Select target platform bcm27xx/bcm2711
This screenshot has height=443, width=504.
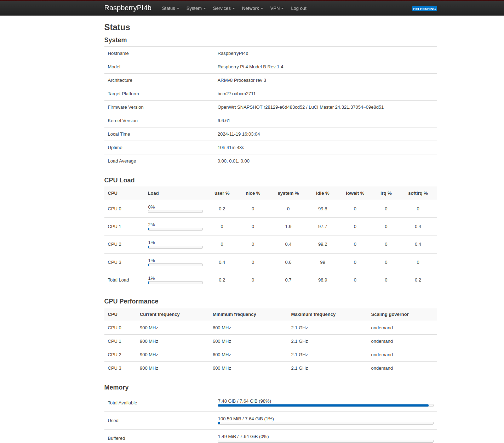(x=236, y=94)
